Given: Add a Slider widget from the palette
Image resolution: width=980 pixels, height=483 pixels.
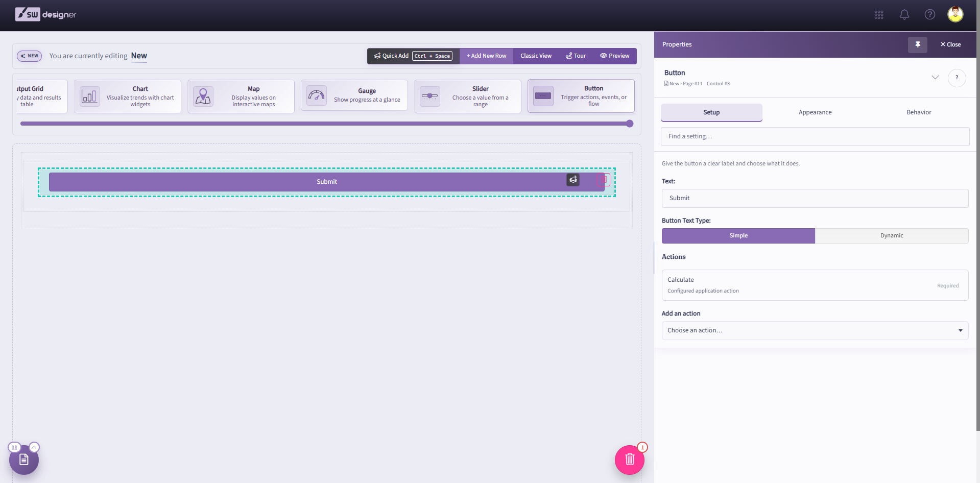Looking at the screenshot, I should click(468, 96).
